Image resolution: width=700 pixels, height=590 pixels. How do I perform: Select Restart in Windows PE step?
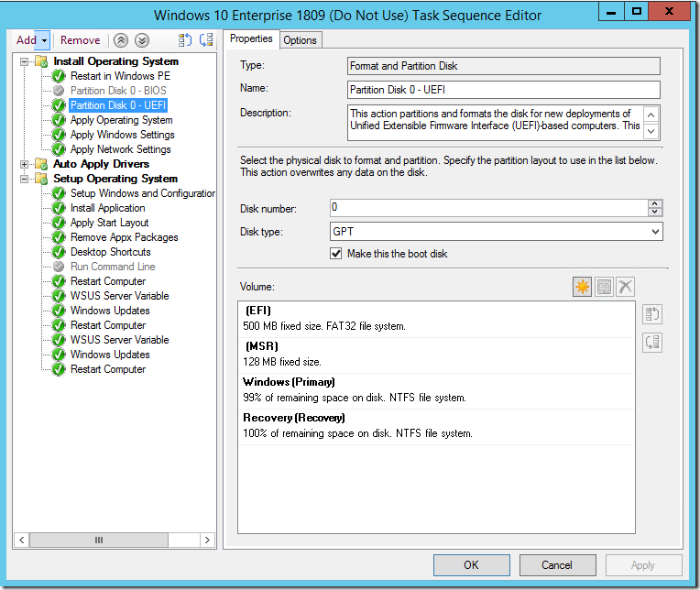point(120,76)
